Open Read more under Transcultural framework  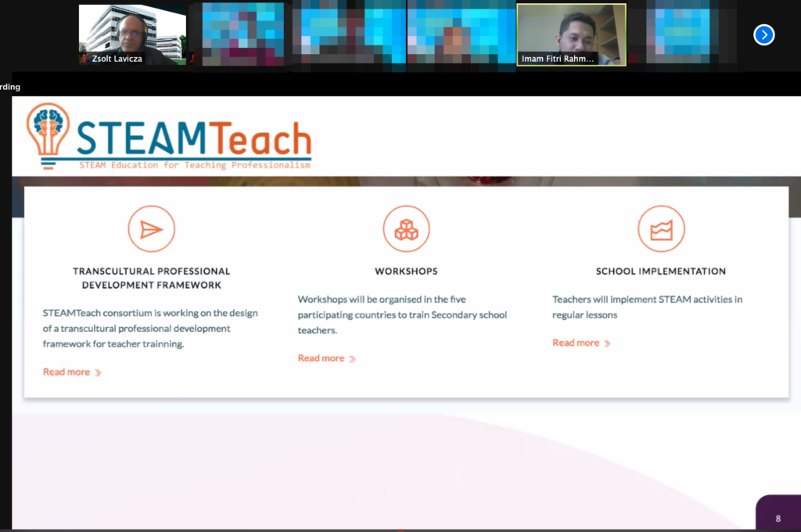click(x=66, y=372)
